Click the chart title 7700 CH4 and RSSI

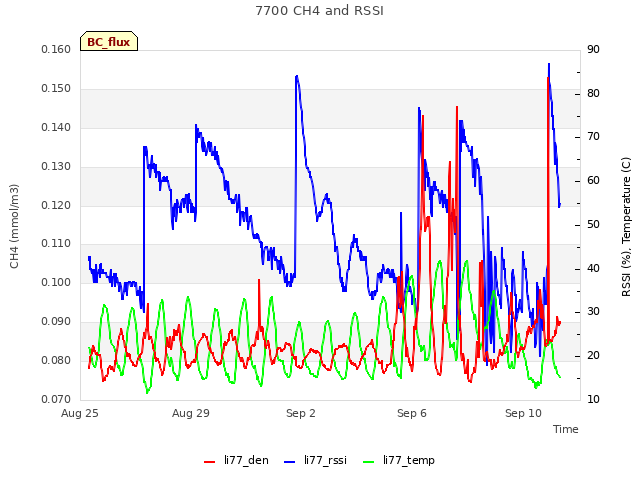point(320,11)
